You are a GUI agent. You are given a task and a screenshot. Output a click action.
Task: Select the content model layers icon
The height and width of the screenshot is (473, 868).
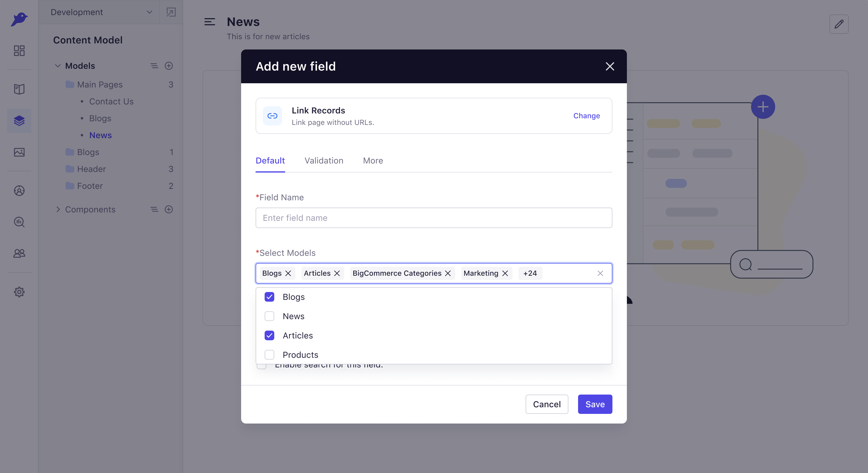[x=19, y=120]
